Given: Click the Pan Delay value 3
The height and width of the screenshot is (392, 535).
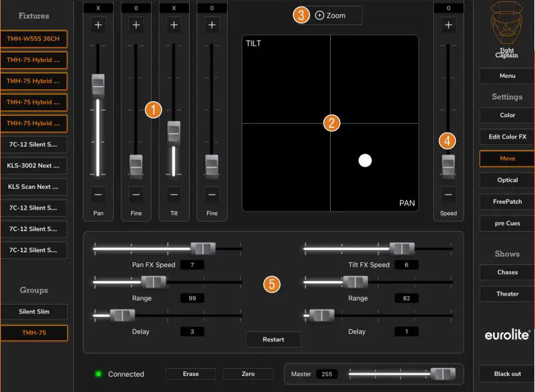Looking at the screenshot, I should pyautogui.click(x=192, y=331).
